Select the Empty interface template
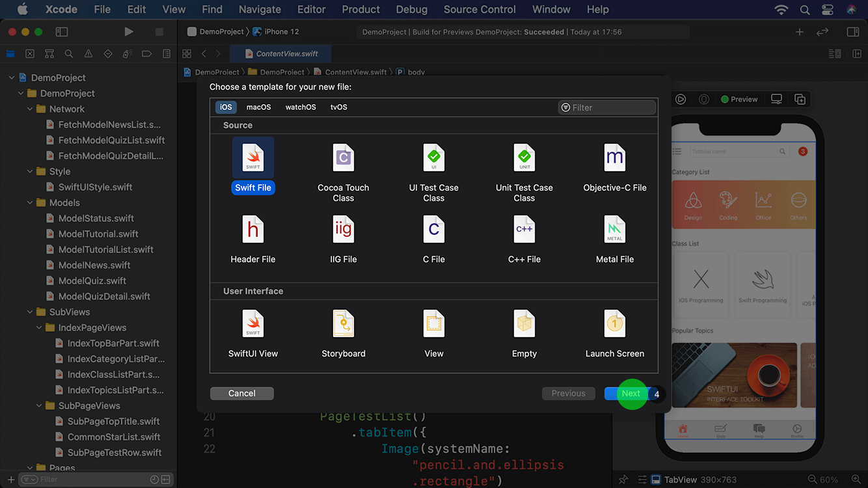Viewport: 868px width, 488px height. tap(524, 334)
